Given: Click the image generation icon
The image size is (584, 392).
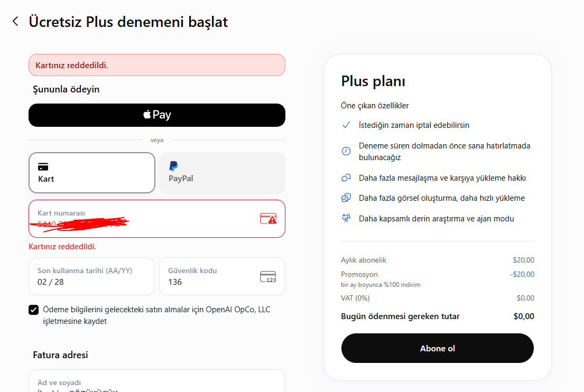Looking at the screenshot, I should (x=346, y=198).
